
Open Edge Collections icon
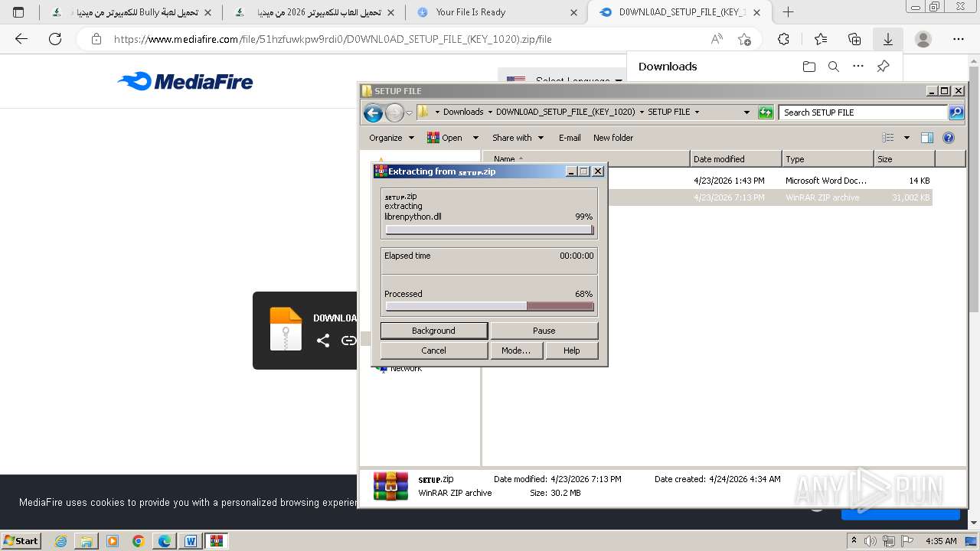coord(854,39)
